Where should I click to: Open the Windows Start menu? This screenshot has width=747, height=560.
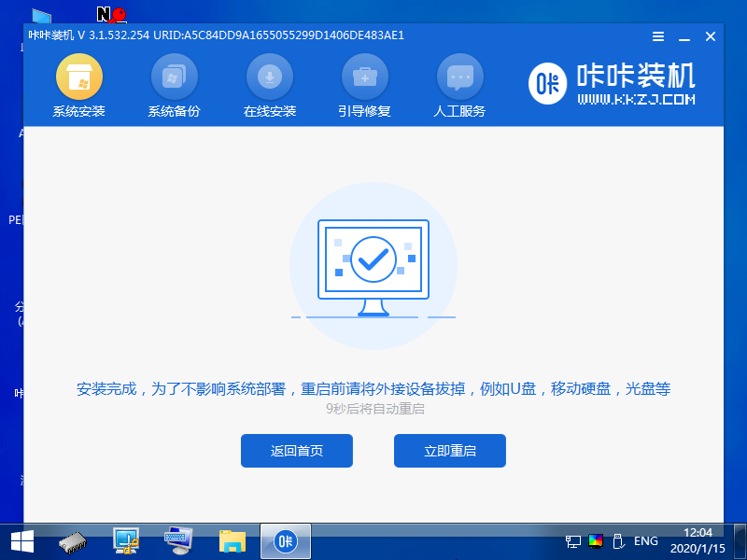coord(21,541)
